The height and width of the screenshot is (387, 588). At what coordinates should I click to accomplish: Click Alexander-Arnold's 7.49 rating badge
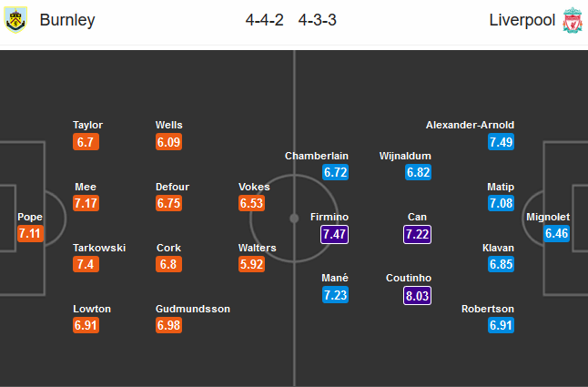coord(501,142)
